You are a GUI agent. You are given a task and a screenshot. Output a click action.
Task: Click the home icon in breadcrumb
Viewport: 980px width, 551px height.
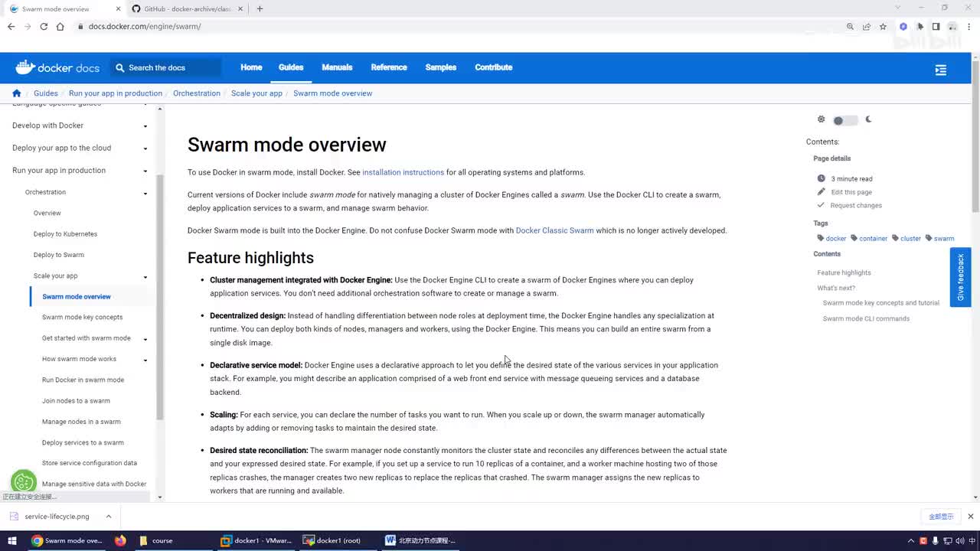(17, 93)
